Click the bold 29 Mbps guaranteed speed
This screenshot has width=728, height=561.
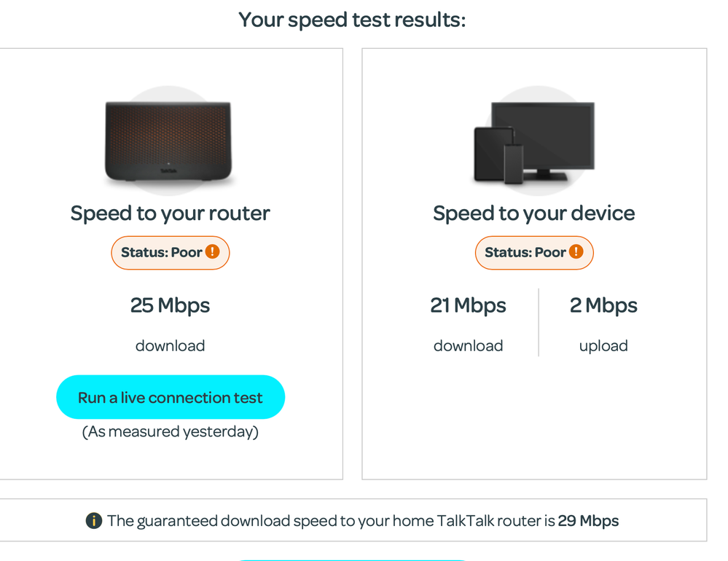(589, 521)
